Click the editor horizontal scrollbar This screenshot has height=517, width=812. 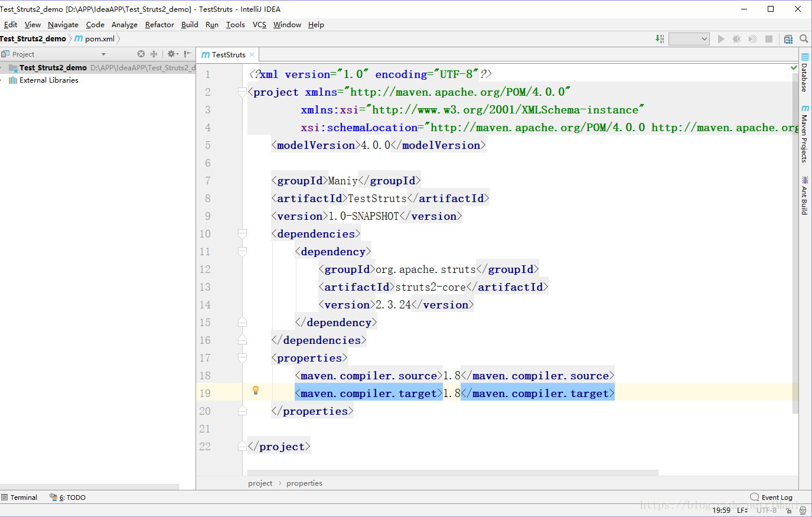453,473
